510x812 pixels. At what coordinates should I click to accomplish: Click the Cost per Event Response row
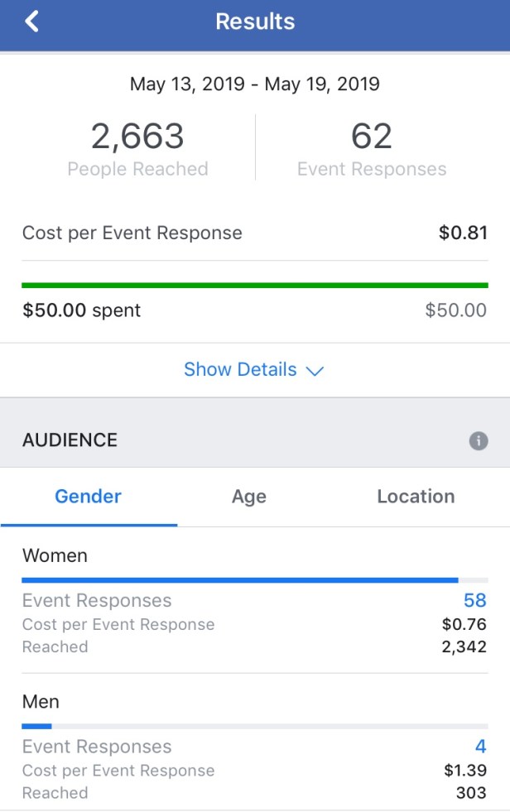tap(255, 233)
